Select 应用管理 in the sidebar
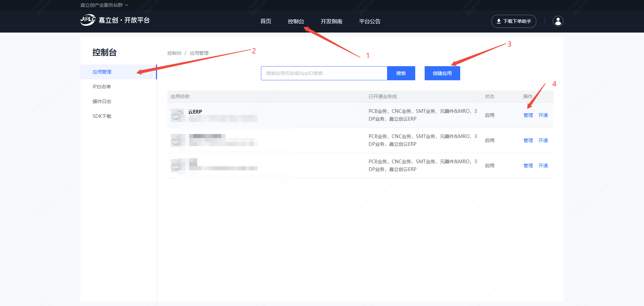Image resolution: width=644 pixels, height=306 pixels. pos(102,72)
